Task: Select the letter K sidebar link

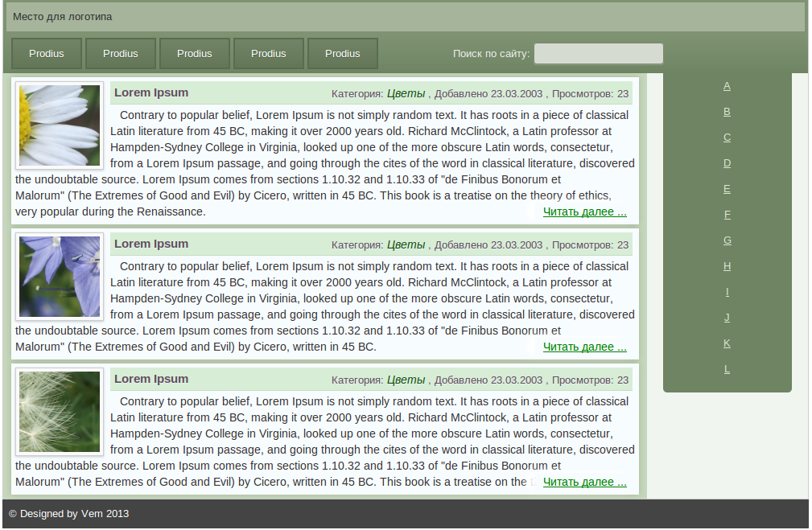Action: pos(727,343)
